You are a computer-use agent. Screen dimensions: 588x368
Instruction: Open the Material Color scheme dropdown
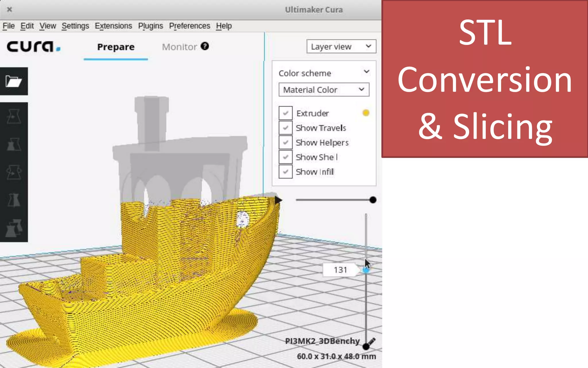[x=324, y=90]
